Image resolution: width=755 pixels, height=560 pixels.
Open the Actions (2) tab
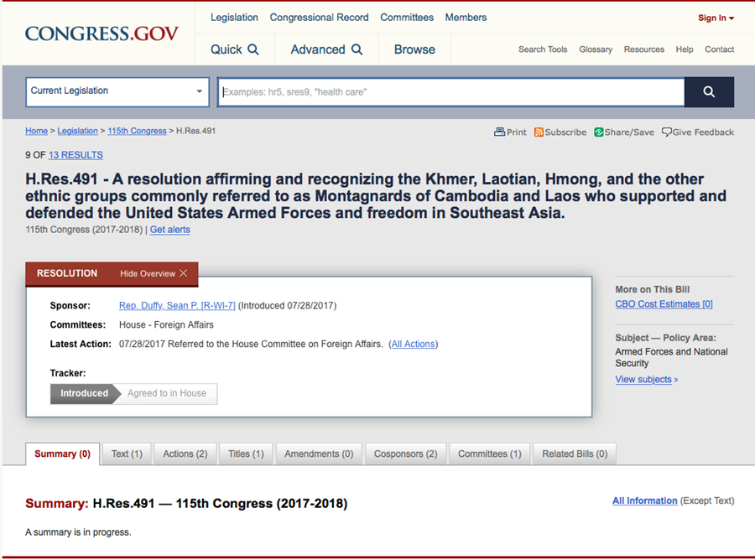pos(185,454)
